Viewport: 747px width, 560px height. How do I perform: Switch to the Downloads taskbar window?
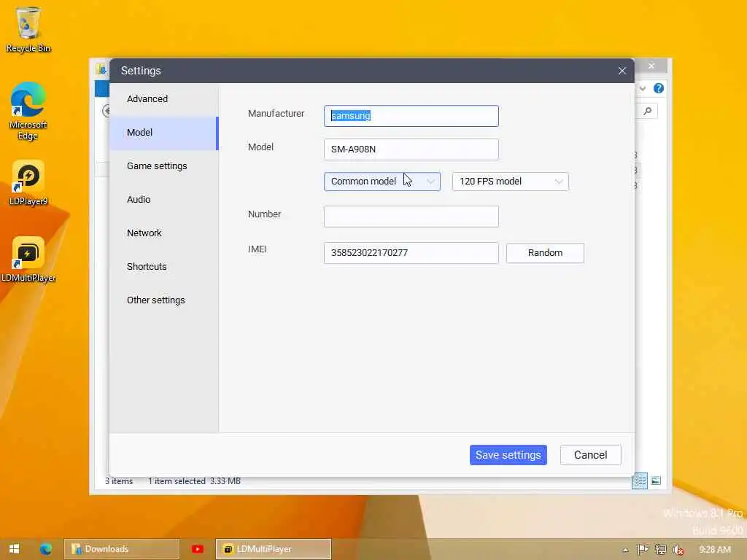122,549
